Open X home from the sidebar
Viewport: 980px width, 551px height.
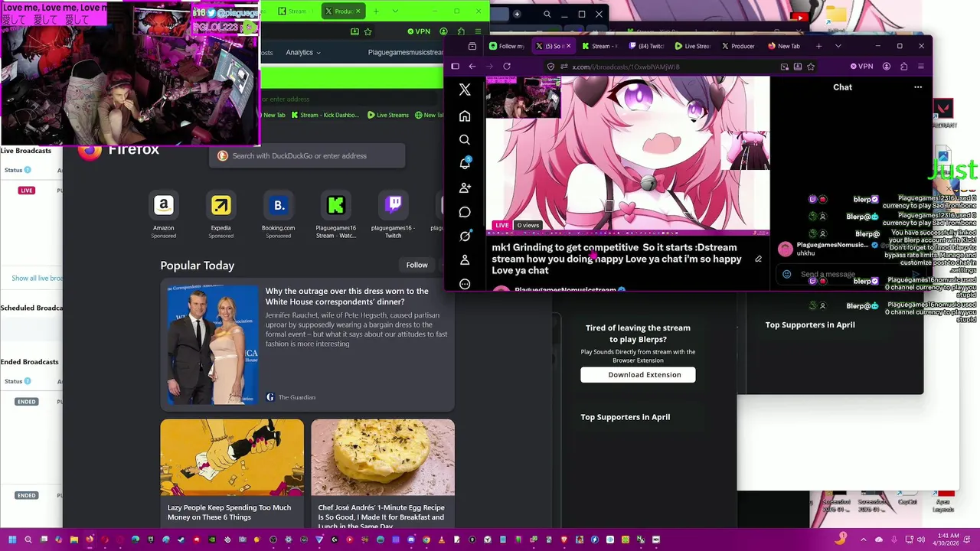(465, 116)
